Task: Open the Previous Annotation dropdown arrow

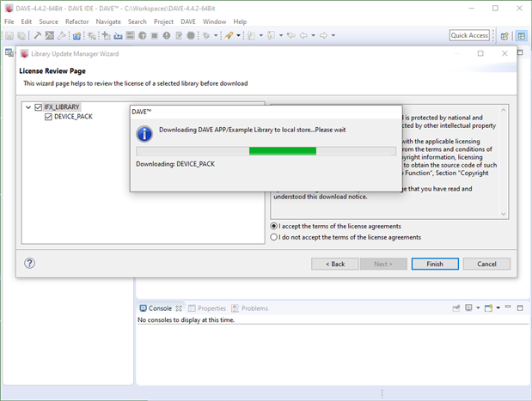Action: [281, 35]
